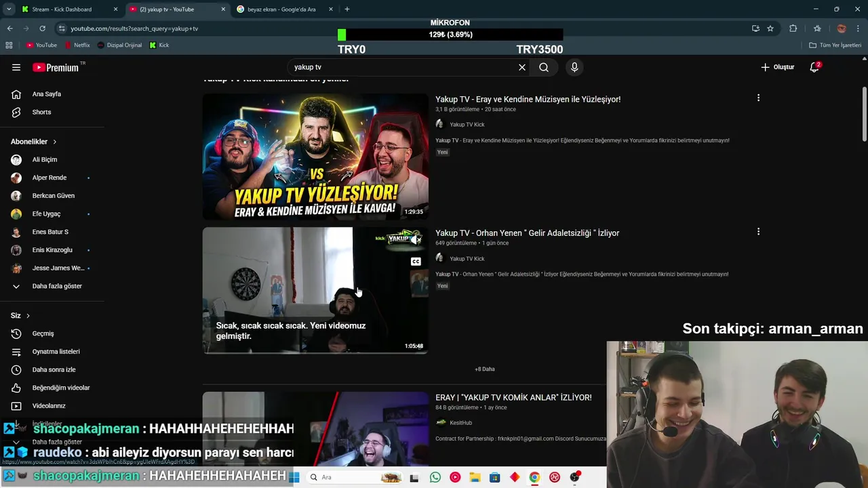Screen dimensions: 868x488
Task: Open options for the Eray ve Kendine Müzisyen video
Action: (758, 98)
